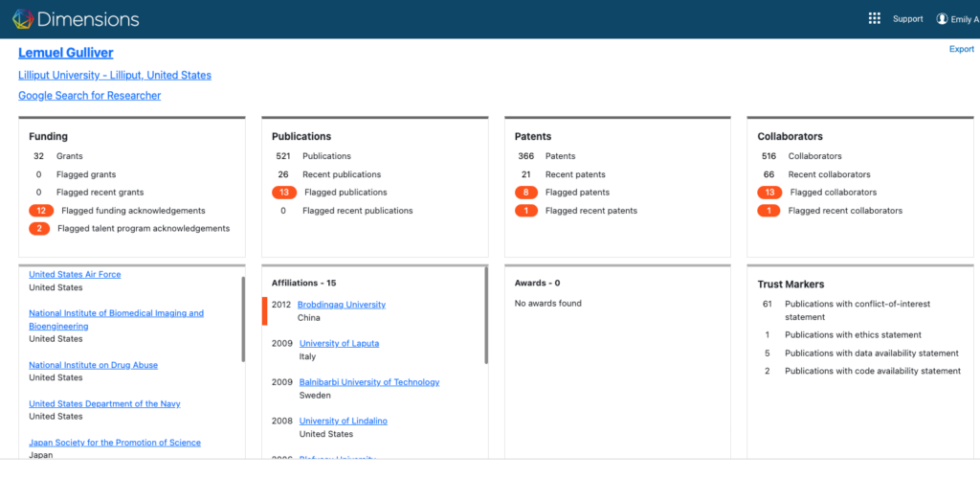Image resolution: width=980 pixels, height=479 pixels.
Task: Click the Collaborators card heading
Action: [790, 136]
